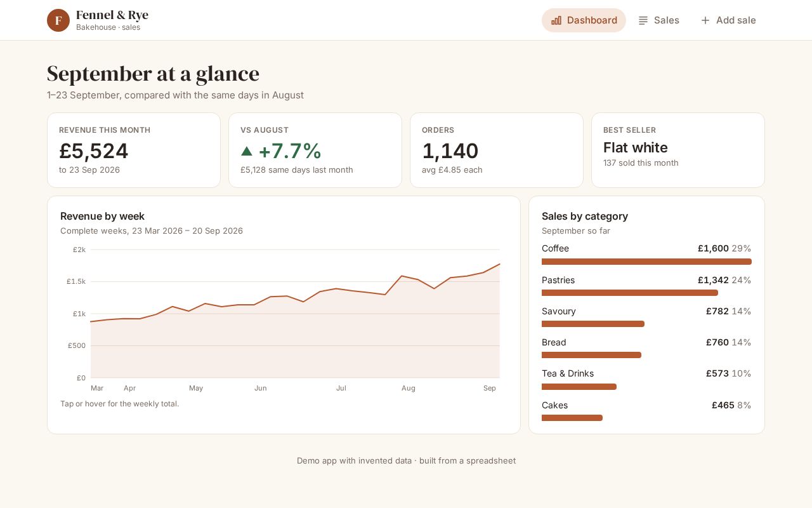This screenshot has height=508, width=812.
Task: Click the £5,524 revenue figure
Action: [94, 151]
